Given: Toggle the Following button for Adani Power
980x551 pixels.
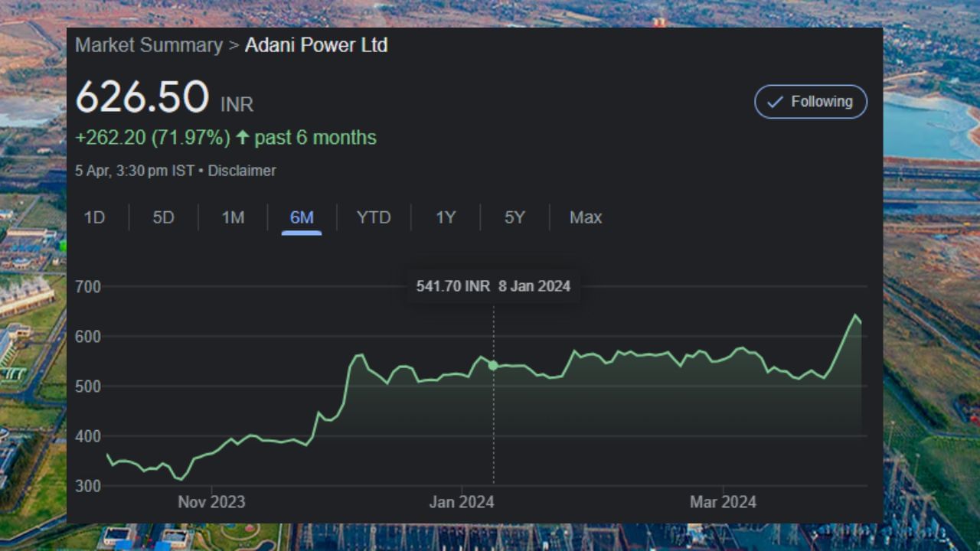Looking at the screenshot, I should [811, 102].
